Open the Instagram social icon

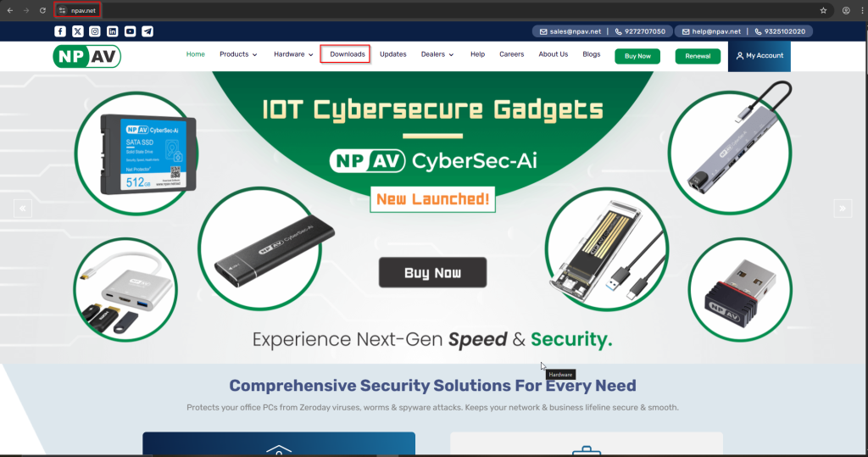coord(95,31)
